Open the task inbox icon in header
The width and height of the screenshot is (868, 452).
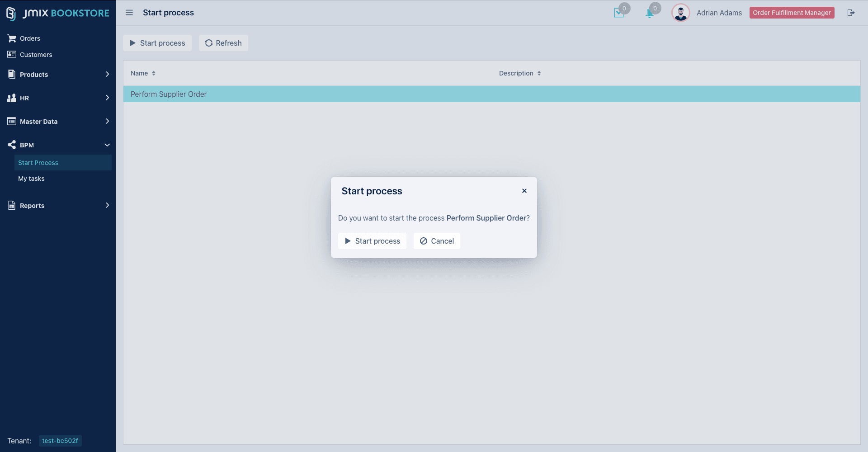(619, 13)
